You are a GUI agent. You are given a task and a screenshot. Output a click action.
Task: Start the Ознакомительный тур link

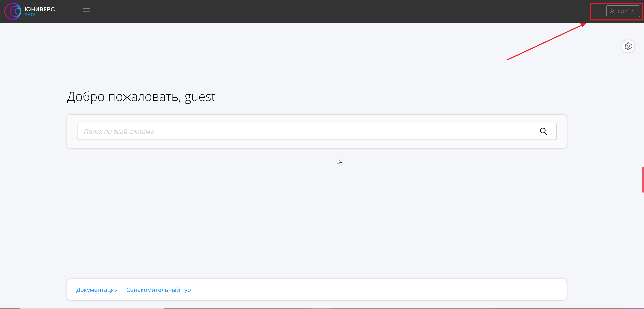point(158,290)
